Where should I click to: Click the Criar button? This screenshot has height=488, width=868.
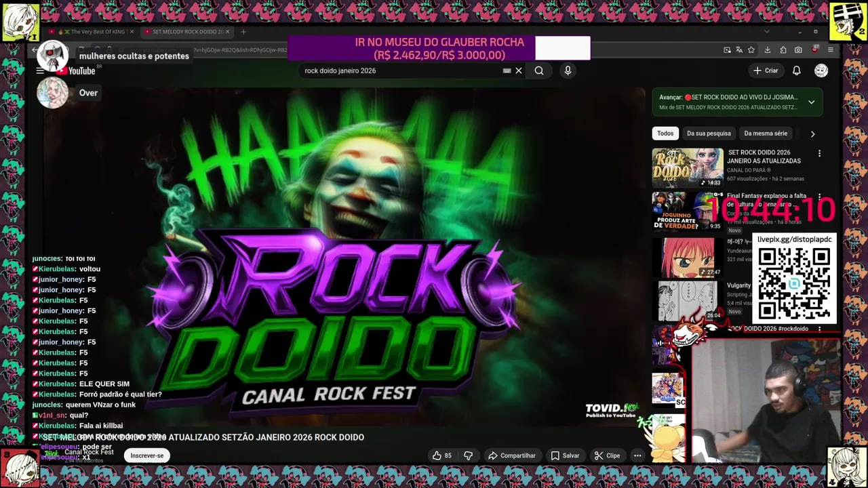[x=766, y=70]
